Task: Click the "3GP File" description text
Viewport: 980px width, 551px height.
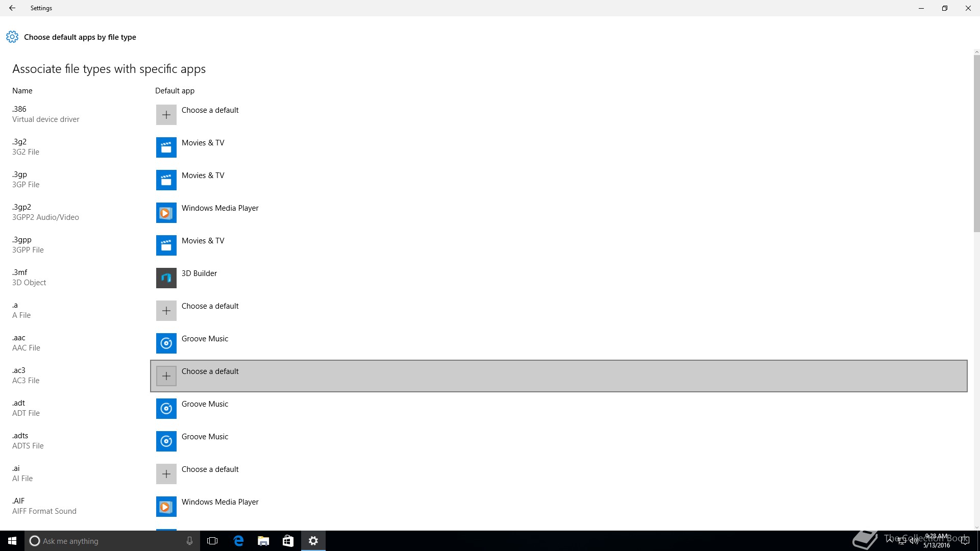Action: (x=26, y=185)
